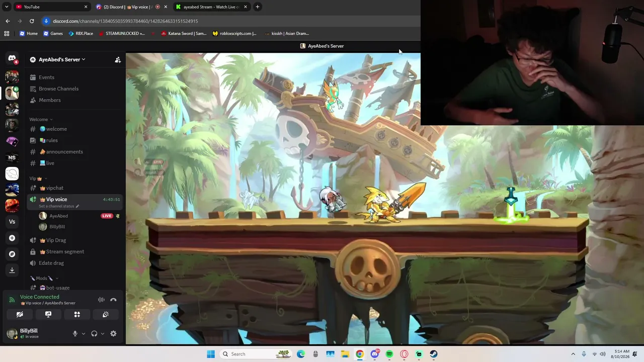Switch to the ayeabed Stream tab
The width and height of the screenshot is (644, 362).
pos(211,7)
